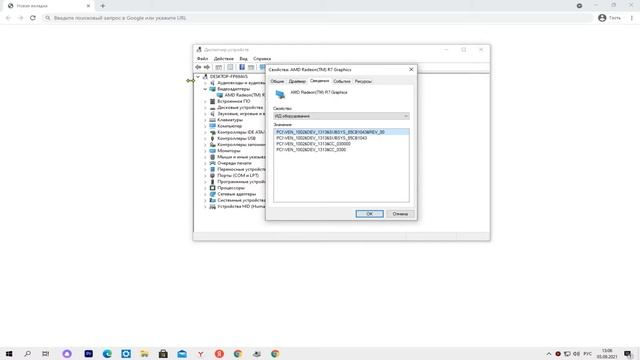This screenshot has height=360, width=640.
Task: Click the Гость profile button in Chrome
Action: [609, 18]
